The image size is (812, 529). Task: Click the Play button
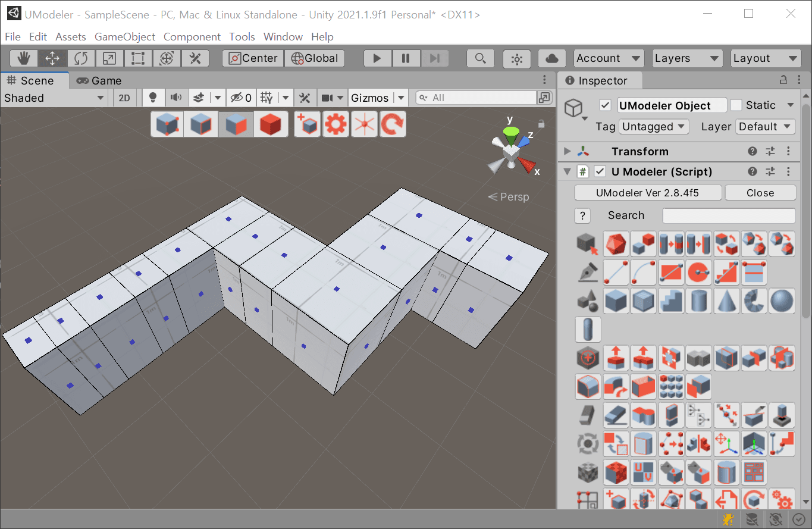click(x=377, y=58)
